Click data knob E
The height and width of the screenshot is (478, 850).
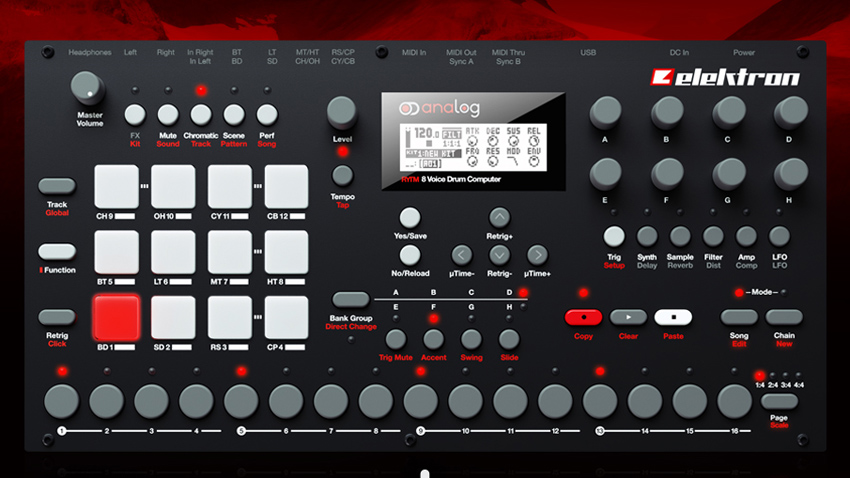click(x=605, y=173)
